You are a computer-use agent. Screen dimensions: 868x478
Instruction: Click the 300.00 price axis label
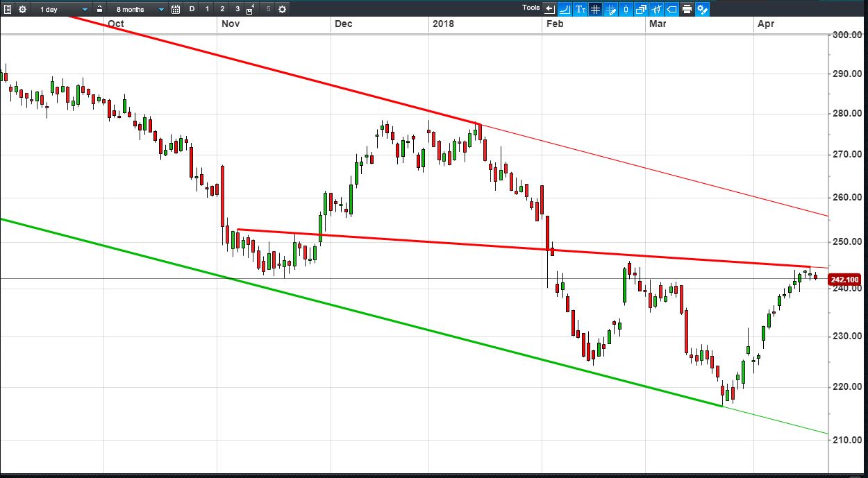pyautogui.click(x=846, y=35)
